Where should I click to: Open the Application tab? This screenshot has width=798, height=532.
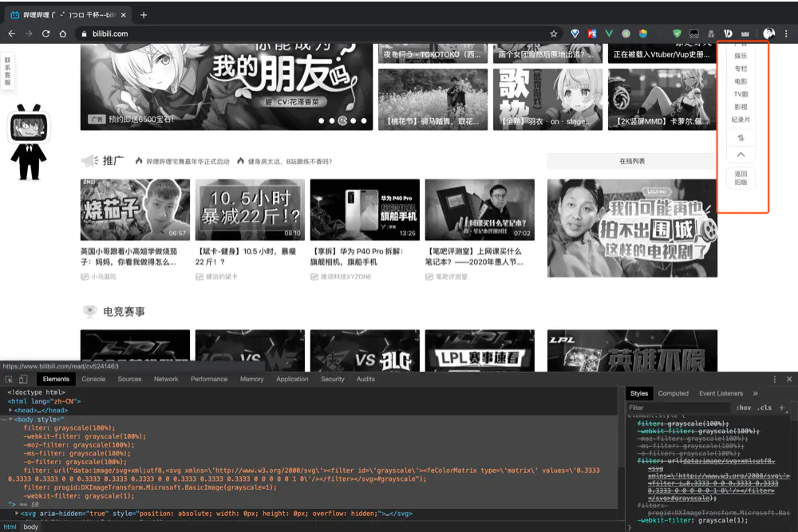tap(292, 379)
